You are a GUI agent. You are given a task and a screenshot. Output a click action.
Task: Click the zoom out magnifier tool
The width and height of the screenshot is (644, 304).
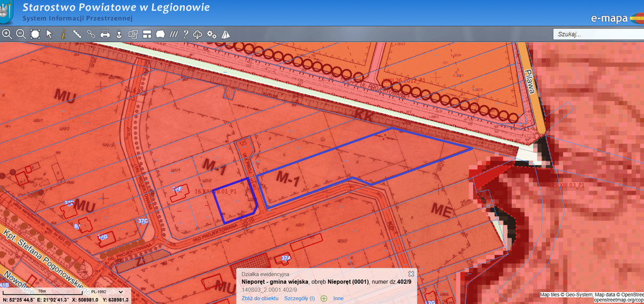[x=21, y=34]
